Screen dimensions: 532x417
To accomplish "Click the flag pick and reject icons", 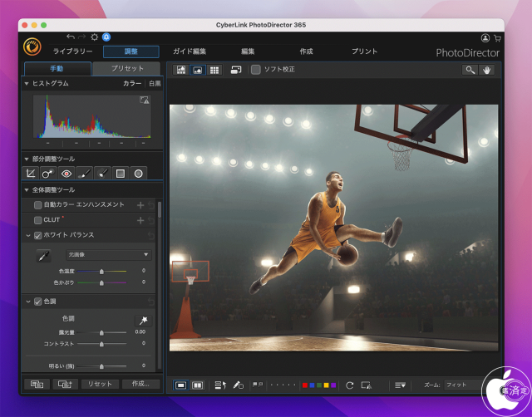I will [258, 385].
